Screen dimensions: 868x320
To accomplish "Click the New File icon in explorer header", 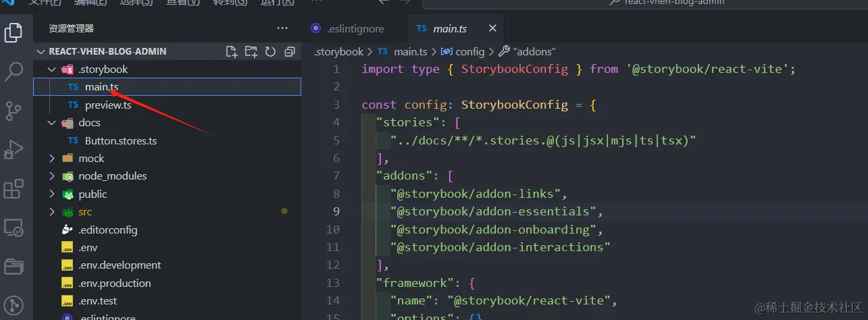I will [x=232, y=51].
